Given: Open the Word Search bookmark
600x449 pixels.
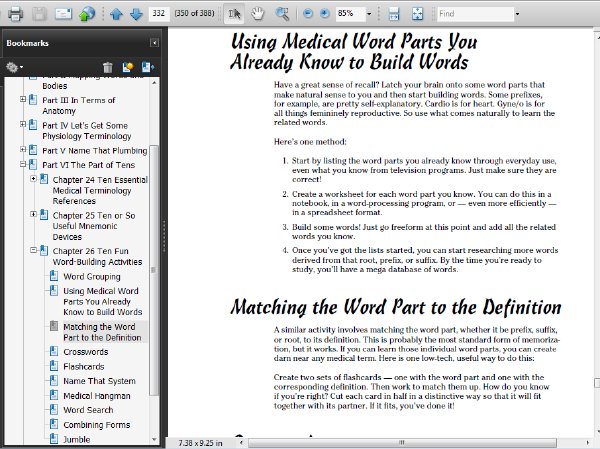Looking at the screenshot, I should tap(88, 410).
